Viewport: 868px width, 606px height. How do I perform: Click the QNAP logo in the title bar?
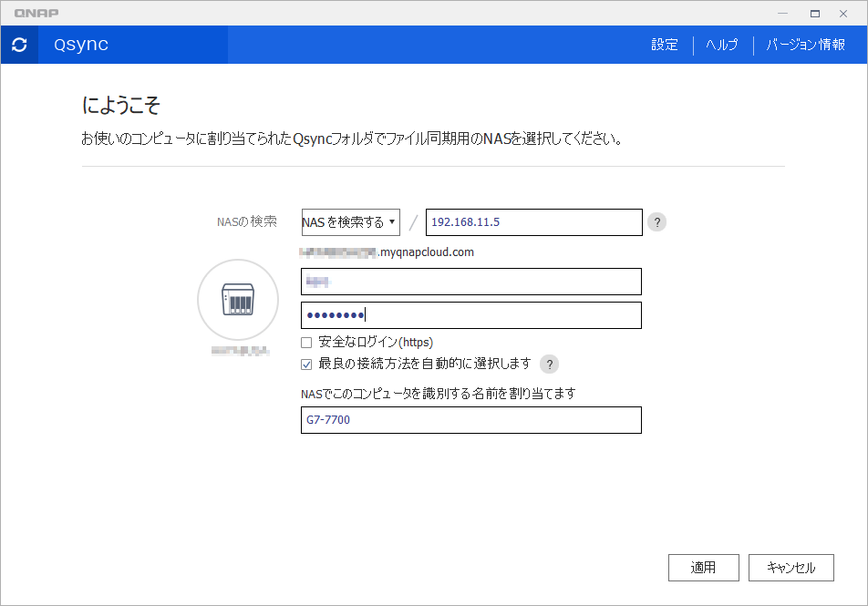pos(36,14)
